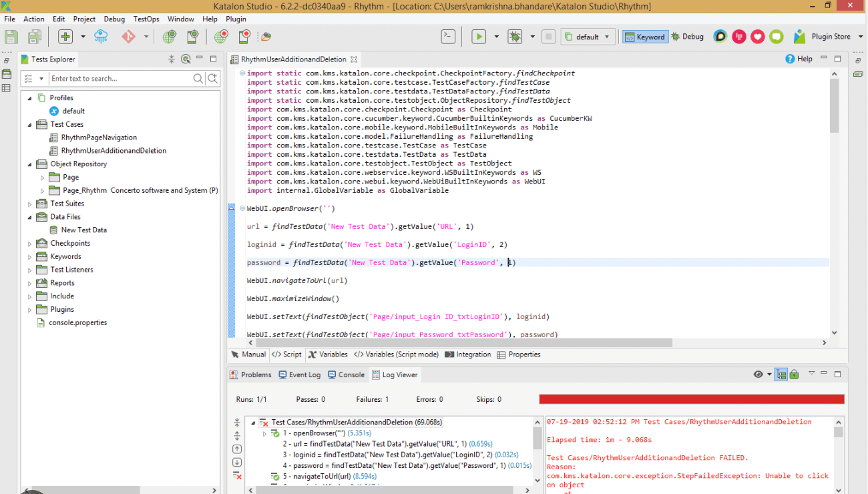Expand the Test Suites tree node
This screenshot has width=868, height=494.
tap(29, 204)
